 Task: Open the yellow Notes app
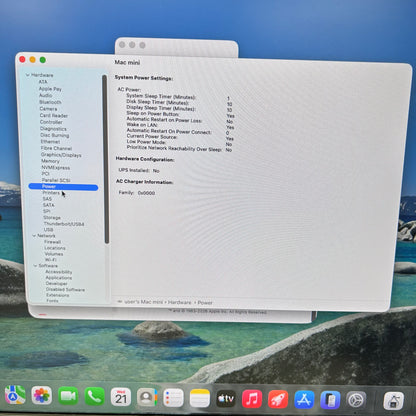(x=200, y=398)
